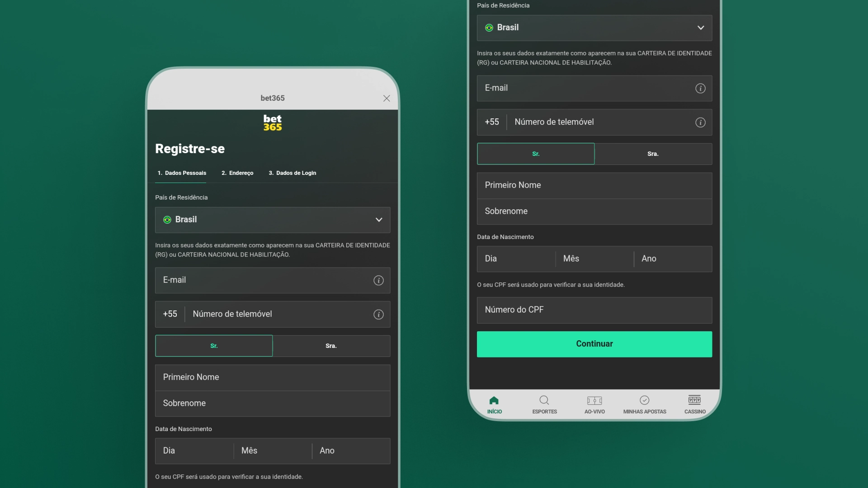Open +55 country code on left phone
The width and height of the screenshot is (868, 488).
coord(170,314)
